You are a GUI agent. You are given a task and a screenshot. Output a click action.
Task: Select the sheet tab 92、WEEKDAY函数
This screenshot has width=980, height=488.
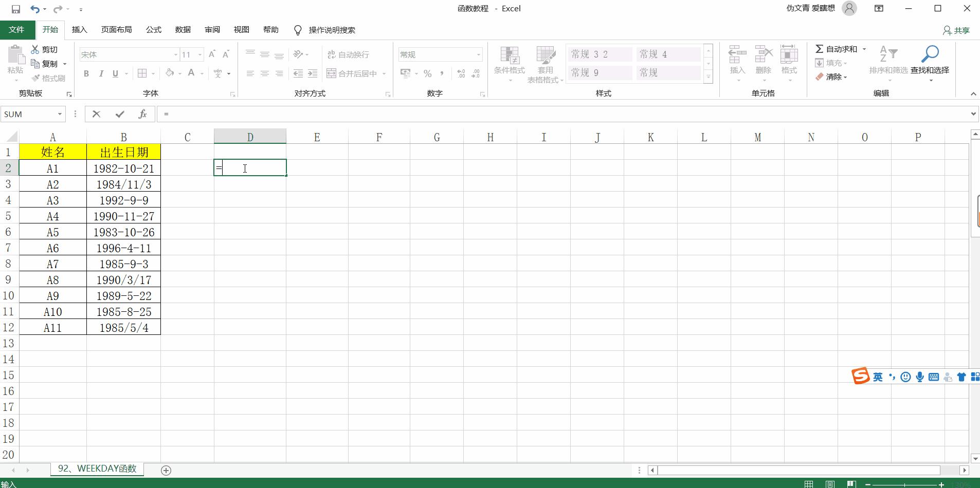[97, 468]
